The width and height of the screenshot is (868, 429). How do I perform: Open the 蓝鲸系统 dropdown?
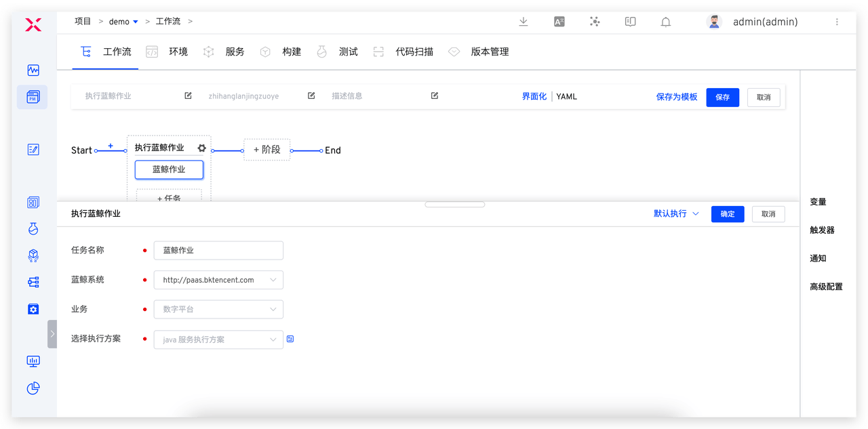[x=218, y=280]
